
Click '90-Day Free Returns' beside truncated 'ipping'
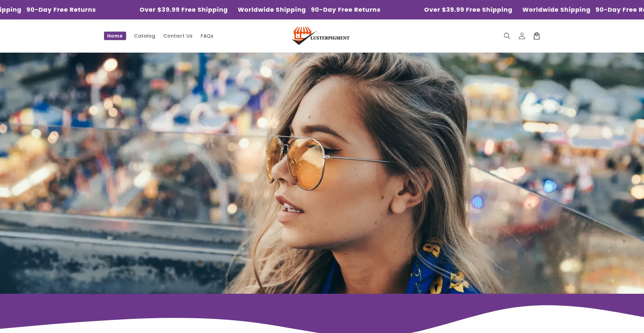point(61,10)
